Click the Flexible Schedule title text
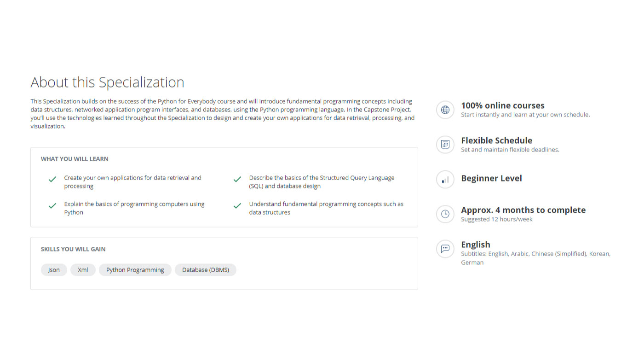 click(496, 140)
